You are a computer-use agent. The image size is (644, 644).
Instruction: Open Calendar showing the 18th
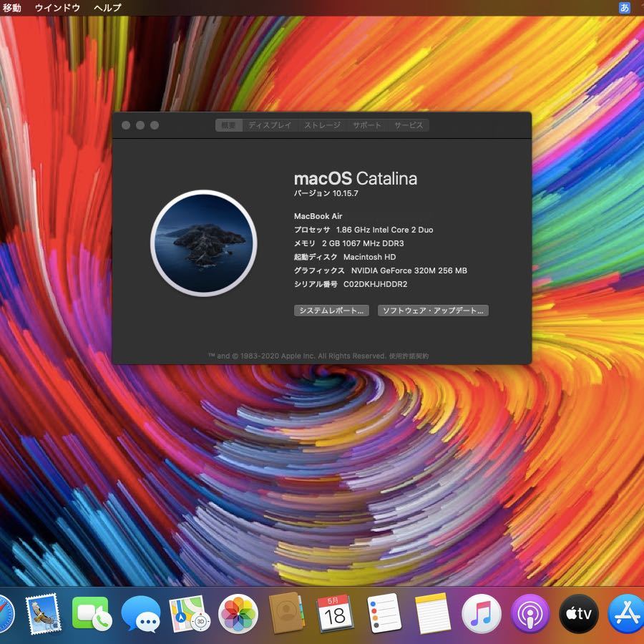coord(335,614)
